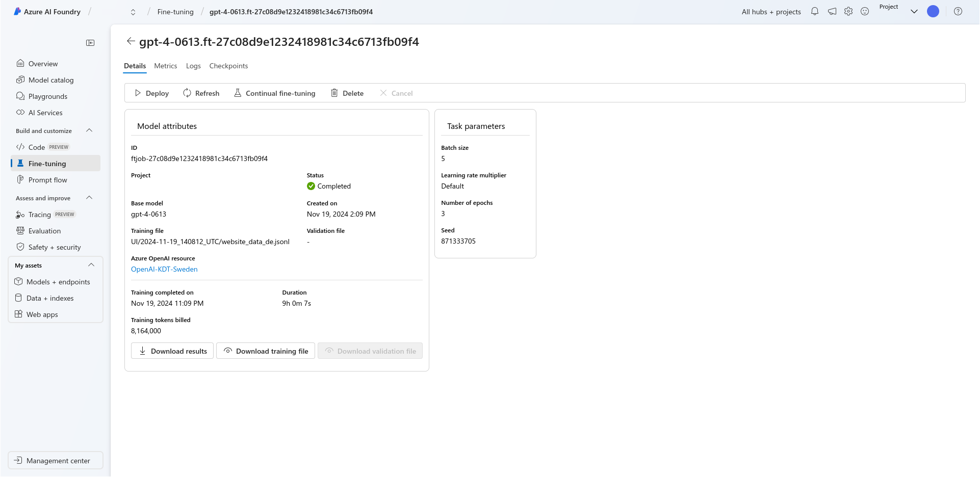Click the announcements megaphone icon
Image resolution: width=980 pixels, height=477 pixels.
832,11
